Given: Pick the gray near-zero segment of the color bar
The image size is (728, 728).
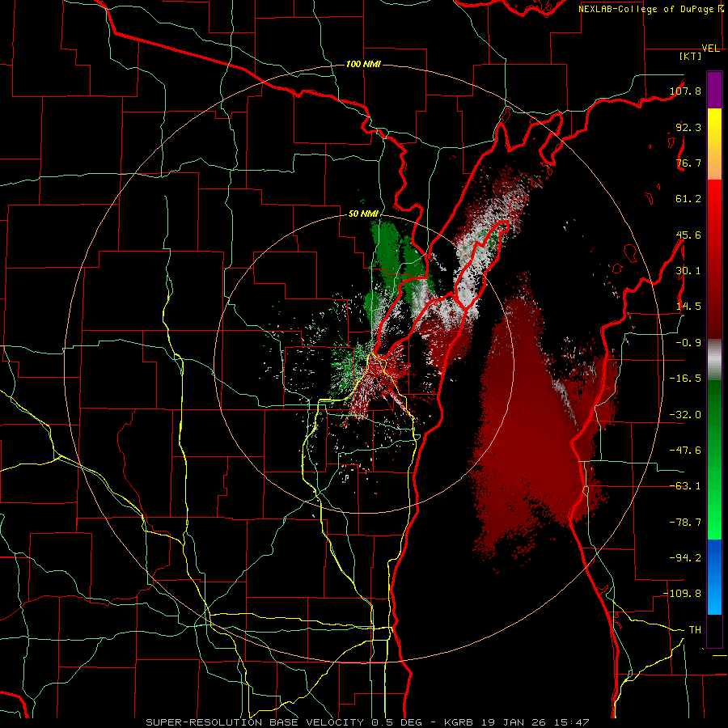Looking at the screenshot, I should pos(714,360).
